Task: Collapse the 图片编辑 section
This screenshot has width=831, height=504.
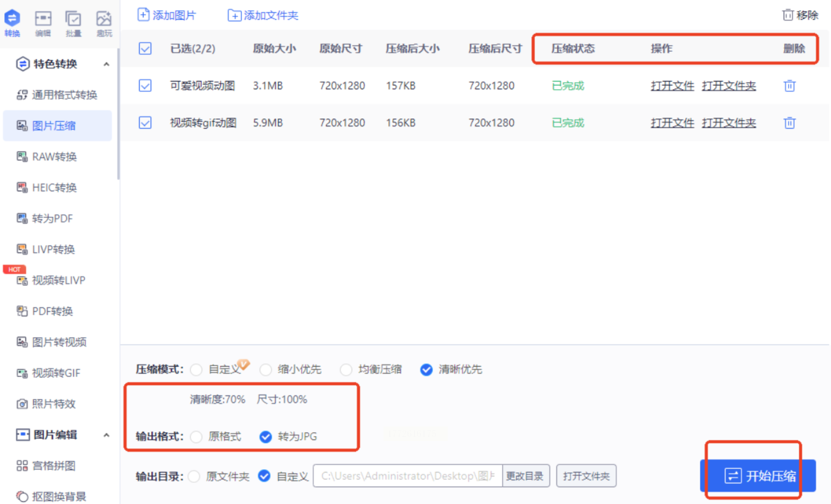Action: [106, 435]
